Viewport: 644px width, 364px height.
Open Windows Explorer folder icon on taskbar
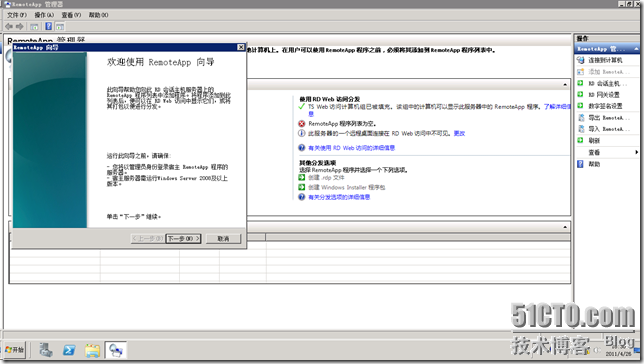[92, 350]
